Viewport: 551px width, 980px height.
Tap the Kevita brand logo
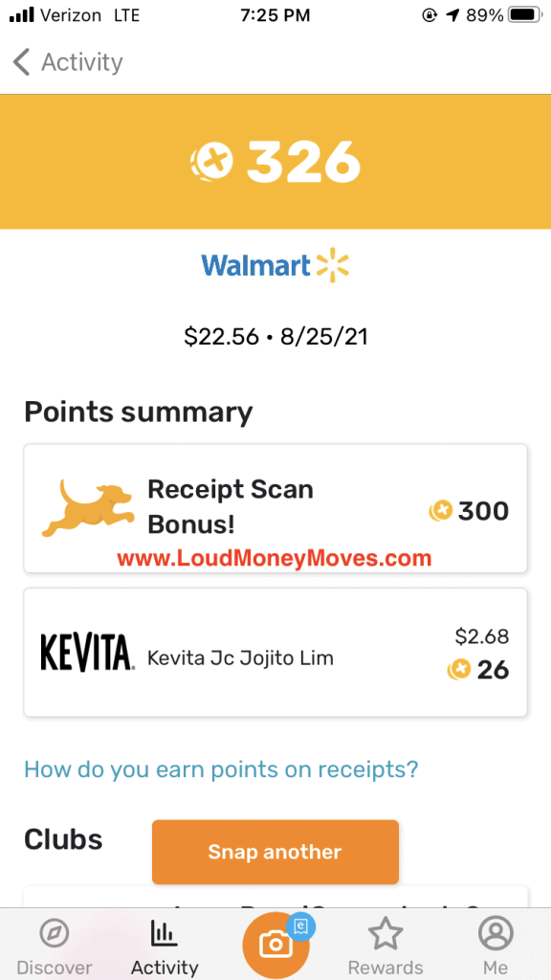pos(87,653)
